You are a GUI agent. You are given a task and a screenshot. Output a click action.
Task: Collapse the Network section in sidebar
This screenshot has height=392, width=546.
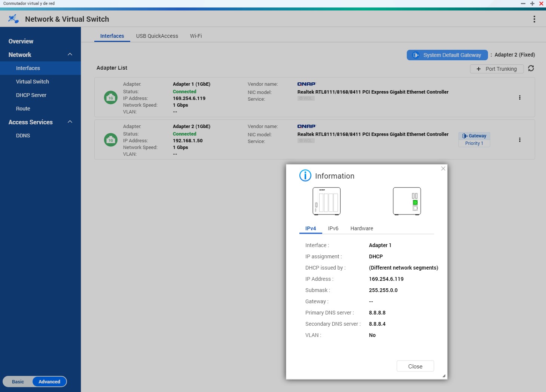pyautogui.click(x=70, y=55)
